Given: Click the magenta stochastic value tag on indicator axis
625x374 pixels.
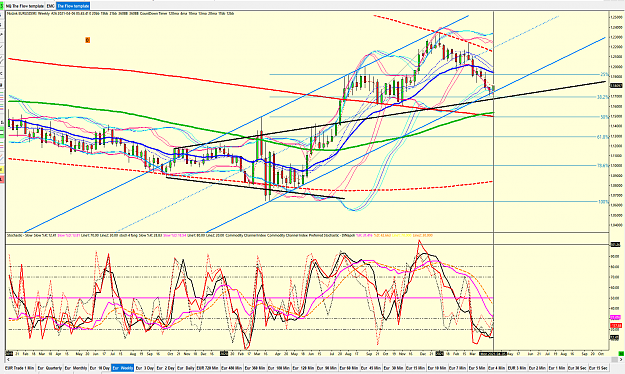Looking at the screenshot, I should tap(616, 317).
